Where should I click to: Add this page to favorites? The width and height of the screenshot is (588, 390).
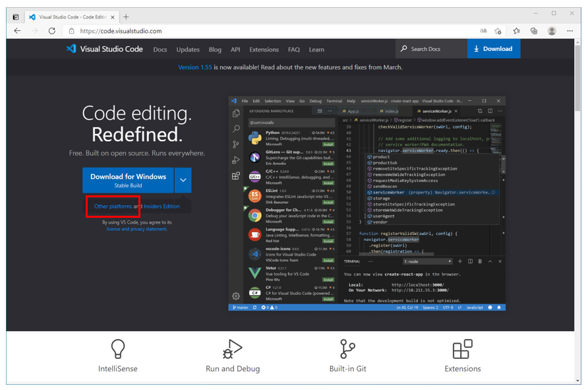(498, 31)
